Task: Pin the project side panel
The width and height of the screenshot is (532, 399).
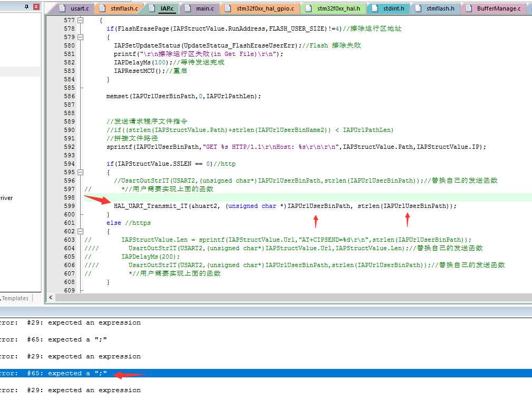Action: [26, 6]
